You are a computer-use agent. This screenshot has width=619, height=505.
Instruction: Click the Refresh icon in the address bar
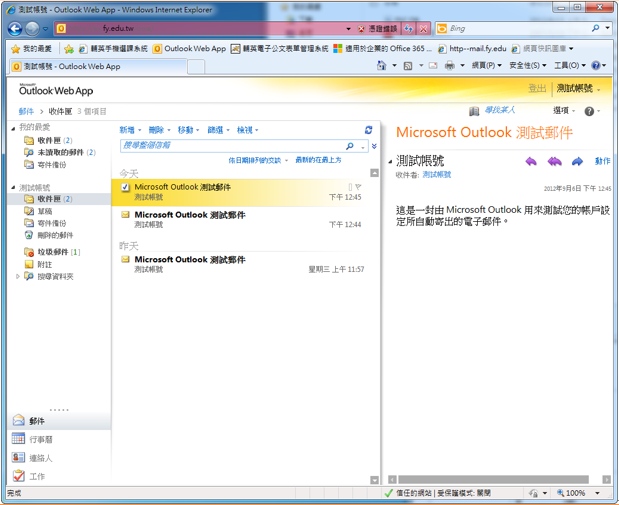[x=409, y=28]
